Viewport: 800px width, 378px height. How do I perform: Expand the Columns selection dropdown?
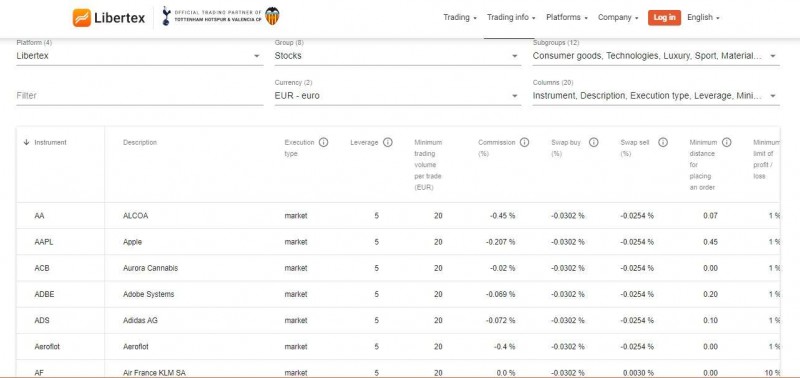click(x=656, y=96)
